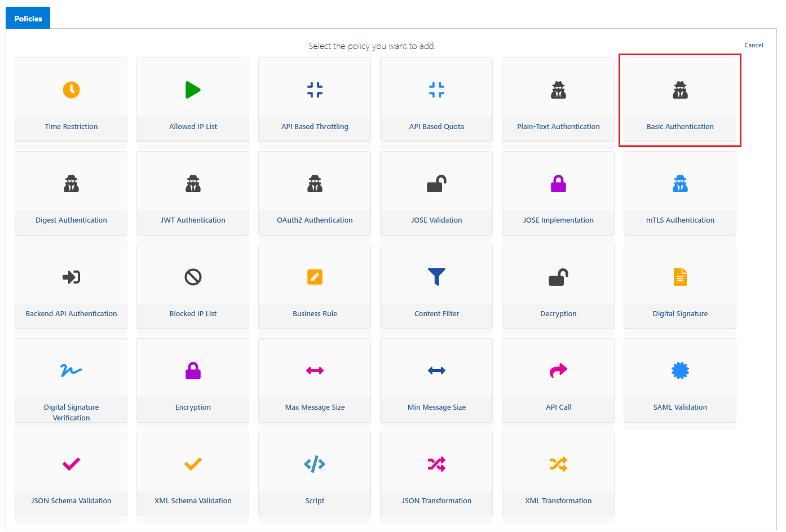786x532 pixels.
Task: Cancel the policy selection
Action: (x=753, y=45)
